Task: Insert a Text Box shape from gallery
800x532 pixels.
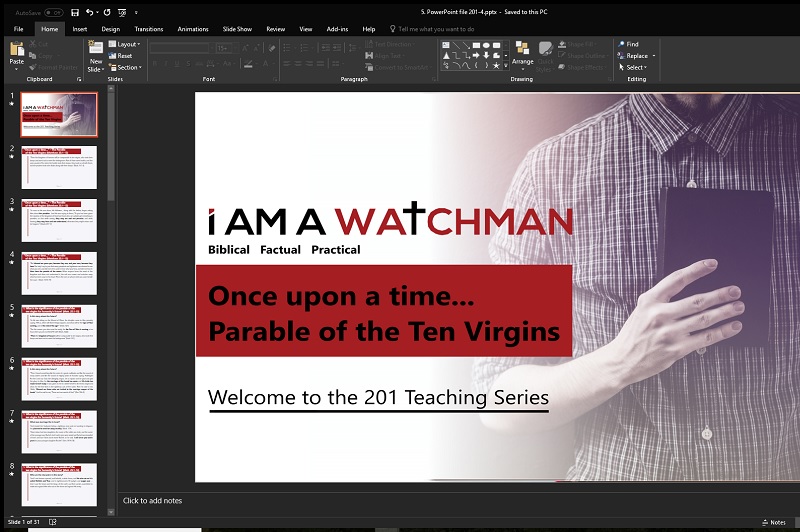Action: coord(445,45)
